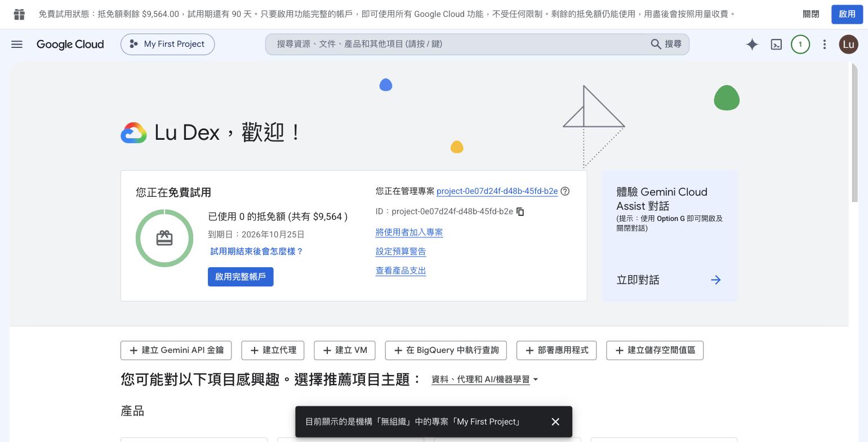Expand the 資料、代理和 AI/機器學習 theme dropdown
The width and height of the screenshot is (868, 442).
[485, 379]
